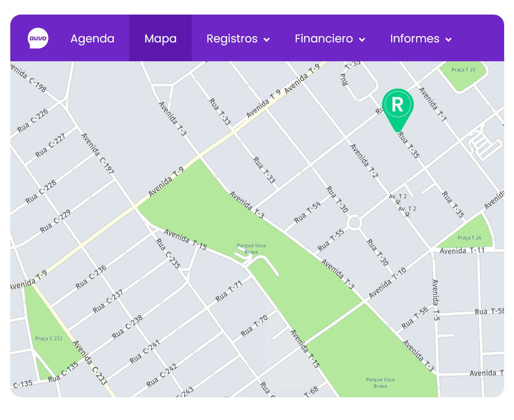Click the Praça T 23 green area

463,73
